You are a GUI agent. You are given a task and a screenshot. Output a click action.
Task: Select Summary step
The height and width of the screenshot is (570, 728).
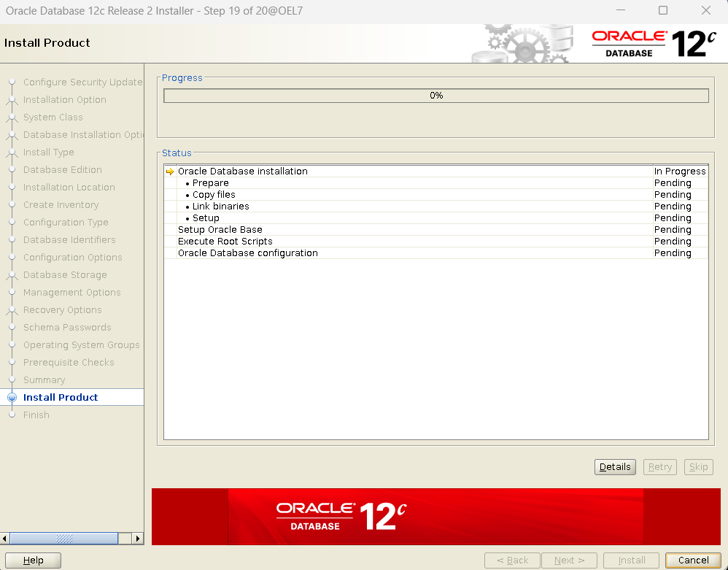pyautogui.click(x=44, y=380)
